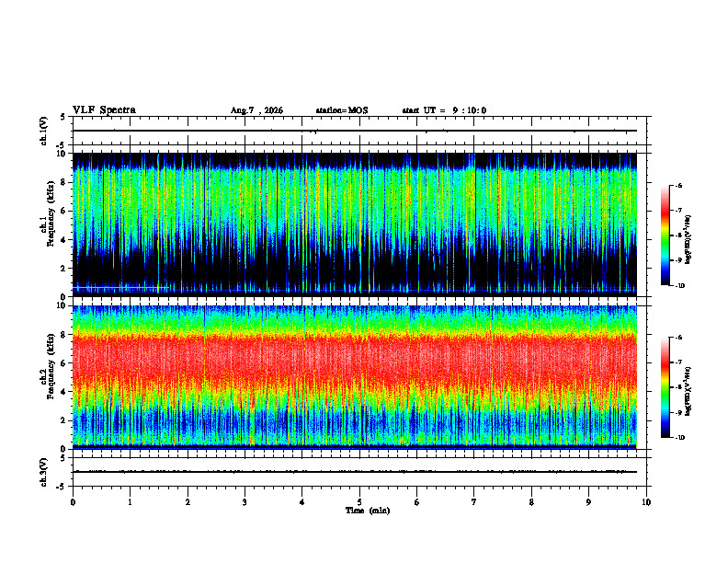728x563 pixels.
Task: Click the '1' tick on the time axis
Action: pyautogui.click(x=130, y=502)
